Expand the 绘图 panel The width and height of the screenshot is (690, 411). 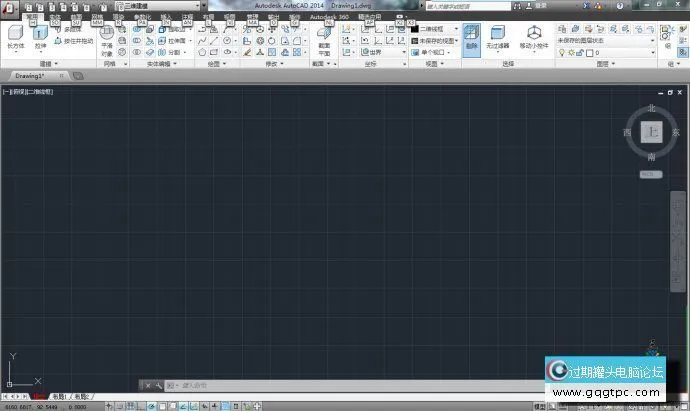[216, 64]
